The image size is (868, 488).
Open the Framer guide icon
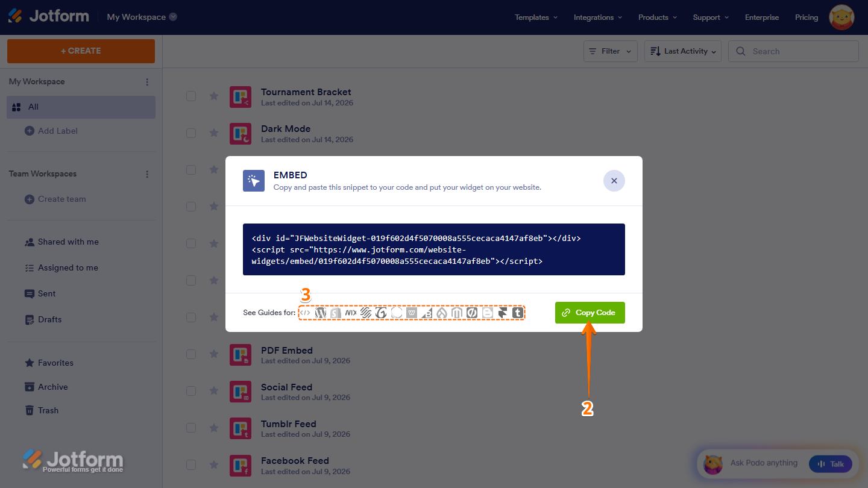tap(503, 313)
